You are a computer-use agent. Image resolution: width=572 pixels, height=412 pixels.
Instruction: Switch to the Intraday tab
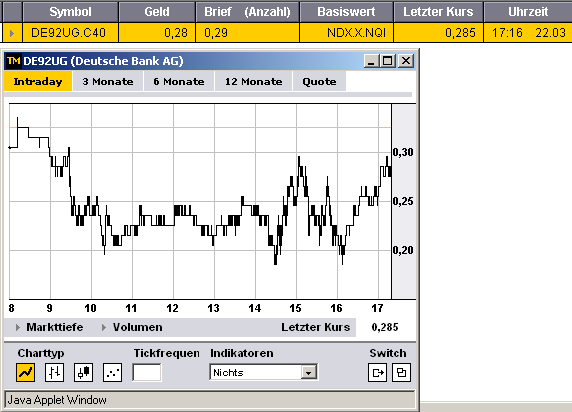[38, 81]
